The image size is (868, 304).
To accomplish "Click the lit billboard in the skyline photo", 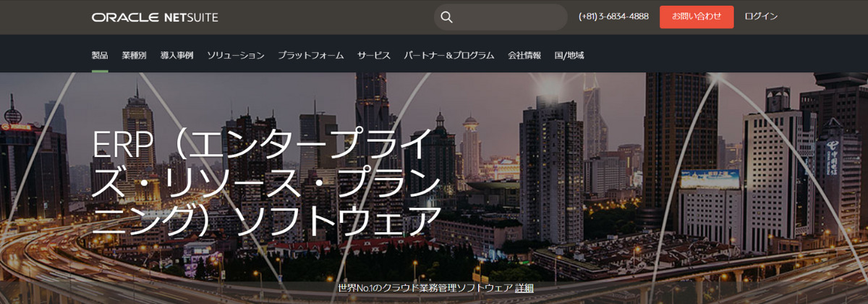I will click(710, 178).
